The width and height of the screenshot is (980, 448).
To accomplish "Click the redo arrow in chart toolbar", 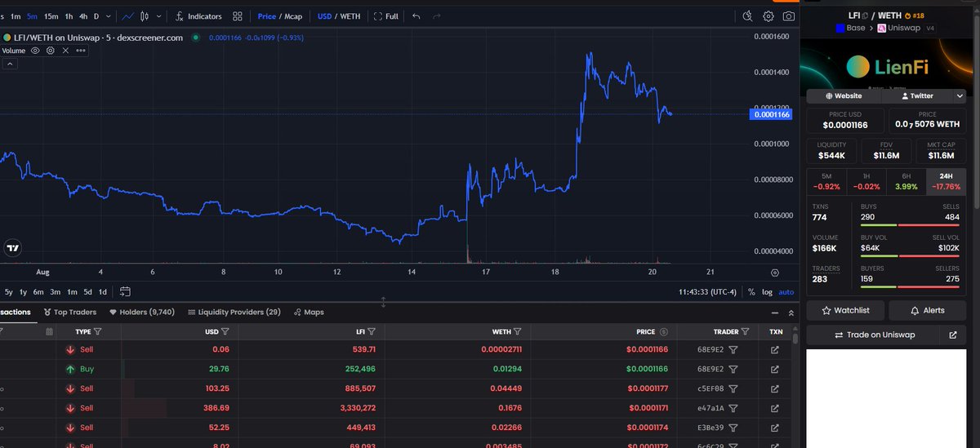I will (x=437, y=16).
